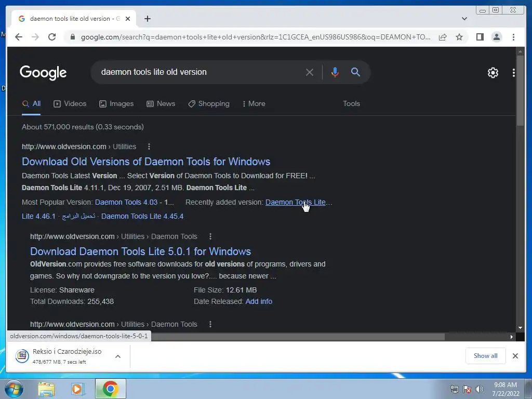Click the Google logo

pos(43,73)
